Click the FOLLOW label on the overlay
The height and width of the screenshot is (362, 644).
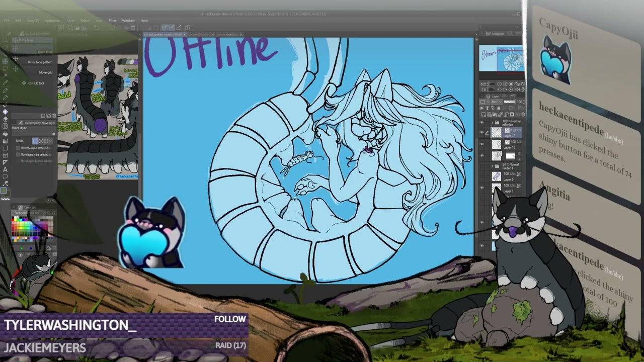tap(230, 319)
